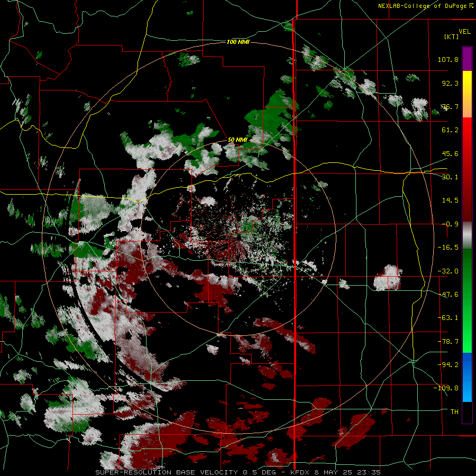The height and width of the screenshot is (476, 476).
Task: Click the 14.5 velocity label
Action: click(450, 200)
